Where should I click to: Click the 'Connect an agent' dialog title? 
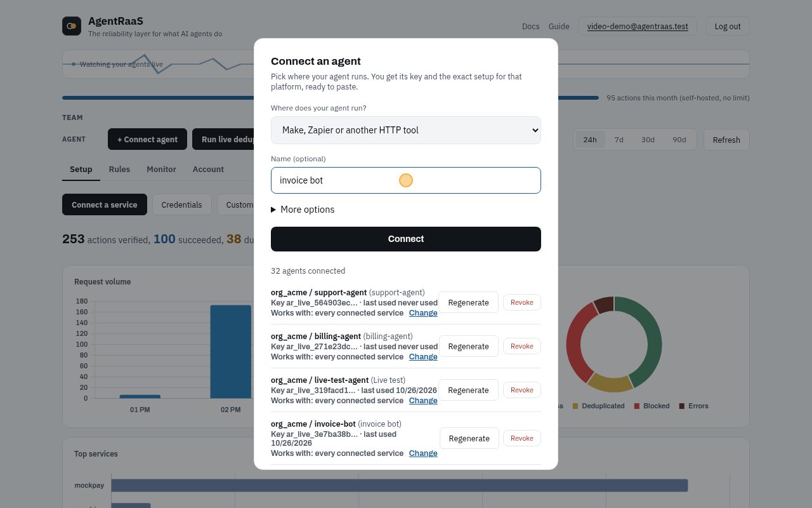[x=316, y=61]
